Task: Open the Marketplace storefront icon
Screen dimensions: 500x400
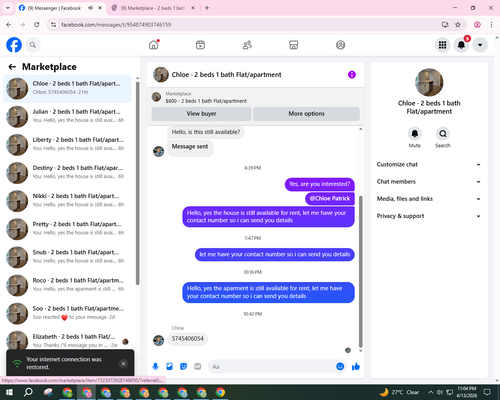Action: click(x=294, y=45)
